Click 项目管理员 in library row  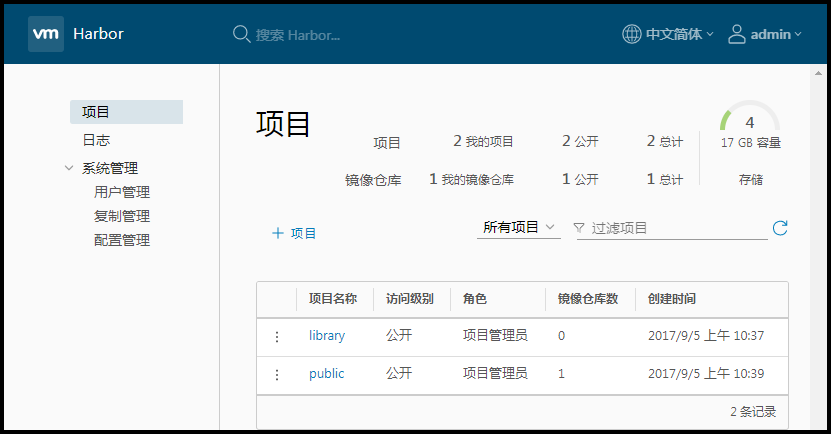[495, 335]
